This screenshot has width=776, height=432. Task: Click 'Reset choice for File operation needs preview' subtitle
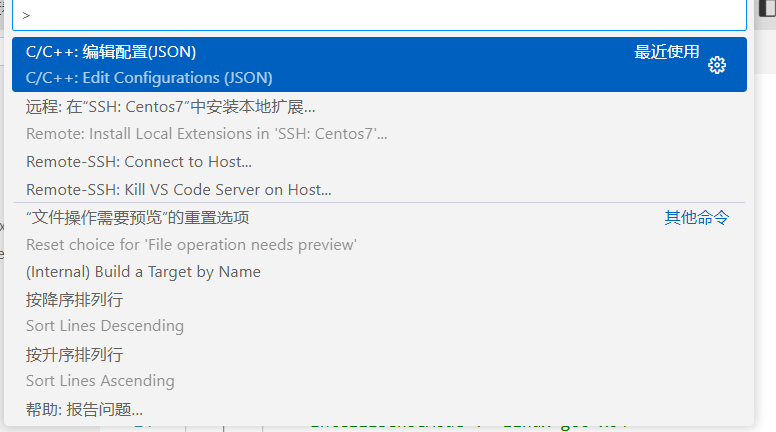191,245
